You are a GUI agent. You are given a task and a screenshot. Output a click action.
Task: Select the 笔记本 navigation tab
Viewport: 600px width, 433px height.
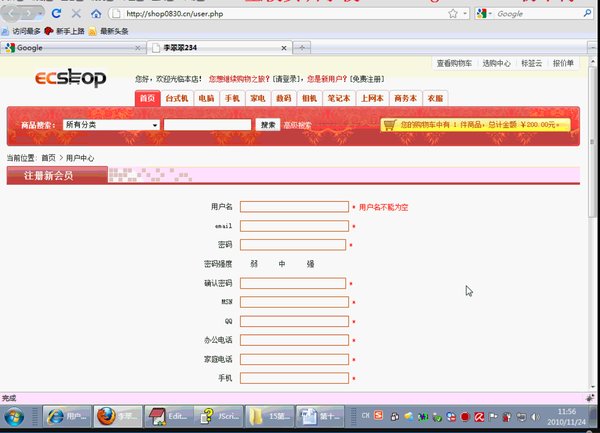coord(339,98)
